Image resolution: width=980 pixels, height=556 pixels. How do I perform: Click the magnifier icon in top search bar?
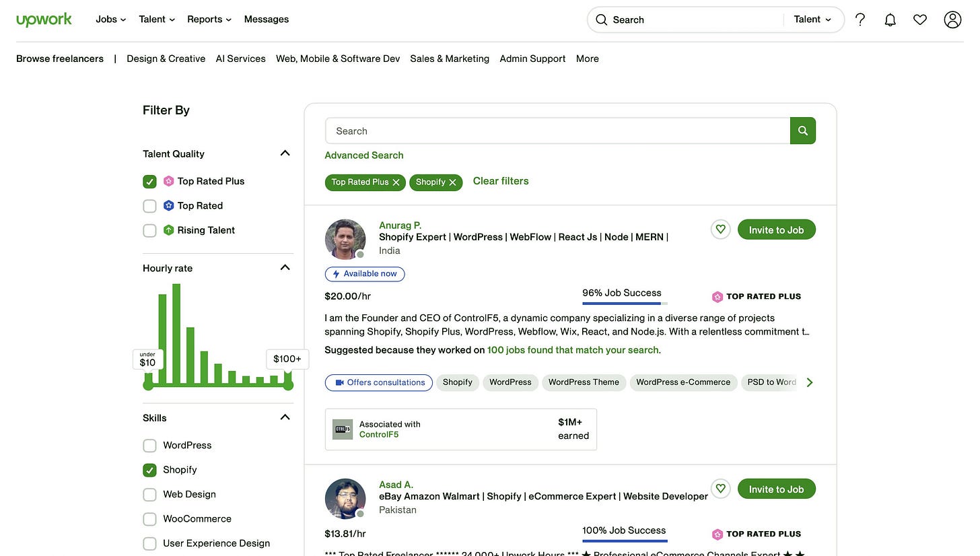coord(602,20)
